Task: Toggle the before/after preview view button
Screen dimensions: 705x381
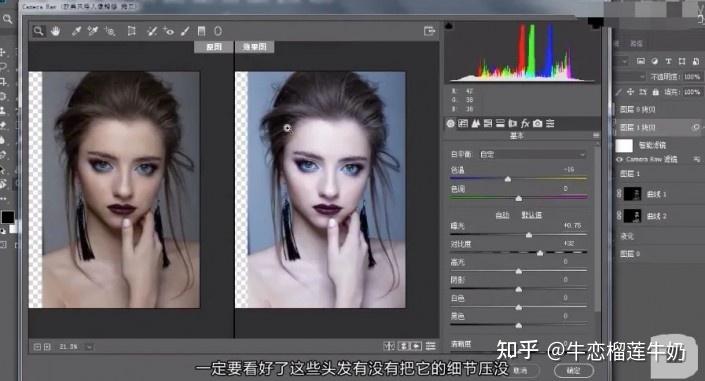Action: pos(389,346)
